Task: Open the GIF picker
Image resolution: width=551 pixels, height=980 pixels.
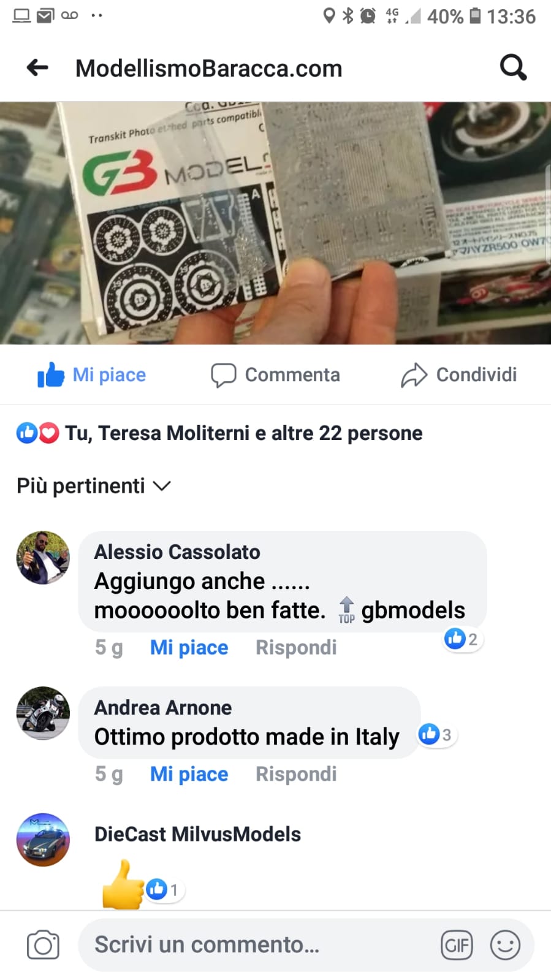Action: (457, 944)
